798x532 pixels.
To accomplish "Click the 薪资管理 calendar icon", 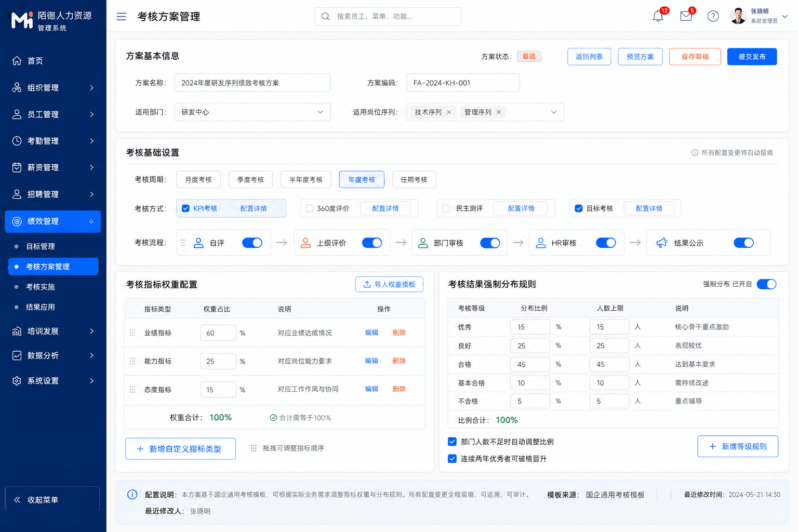I will 17,167.
